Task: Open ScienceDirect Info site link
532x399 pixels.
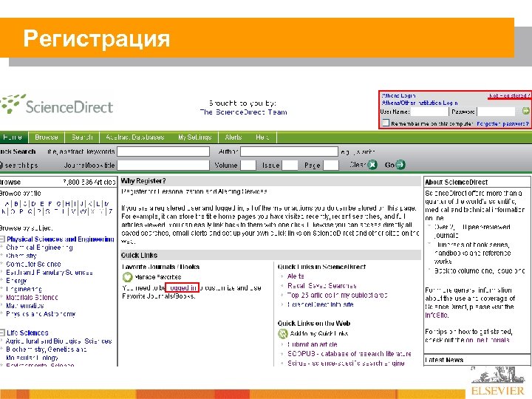Action: [x=320, y=304]
